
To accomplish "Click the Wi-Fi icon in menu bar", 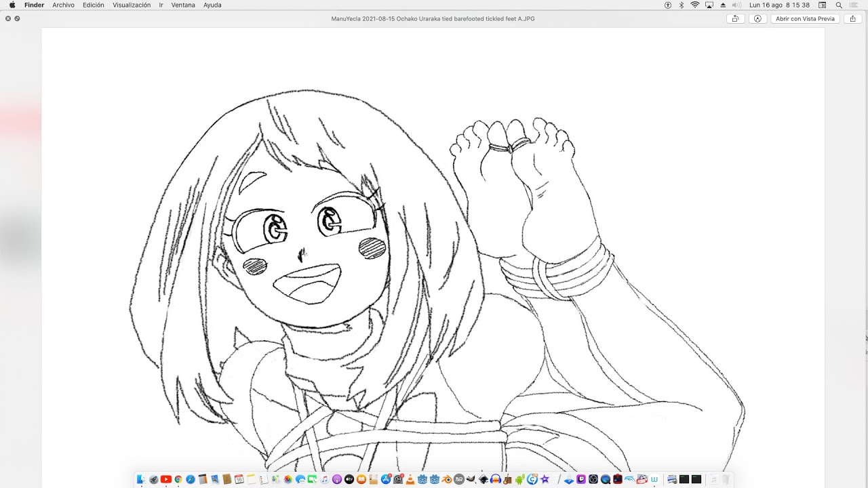I will point(695,5).
